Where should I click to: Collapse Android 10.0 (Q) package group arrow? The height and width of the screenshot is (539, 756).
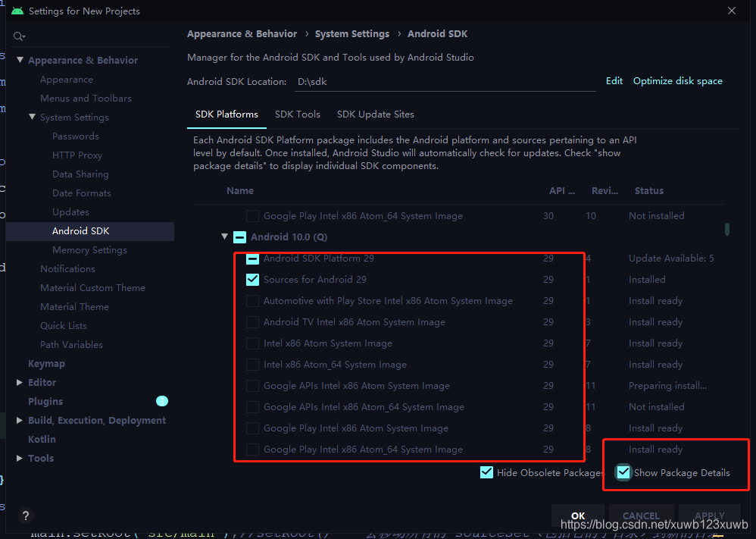(224, 237)
